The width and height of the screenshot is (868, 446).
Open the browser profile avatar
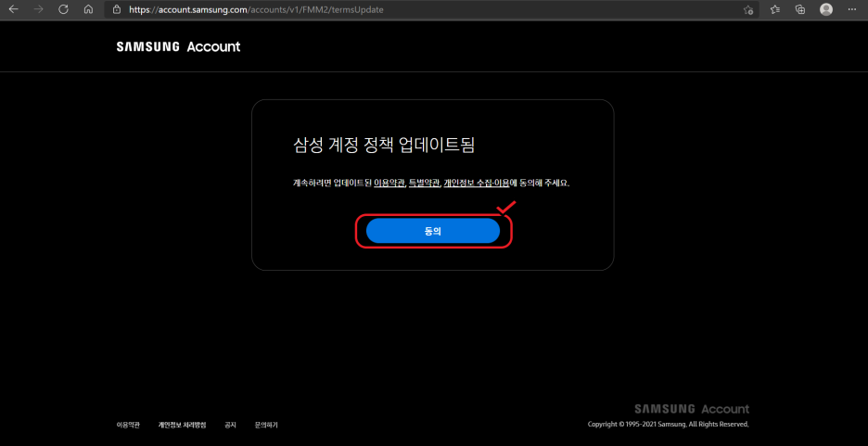pyautogui.click(x=826, y=9)
